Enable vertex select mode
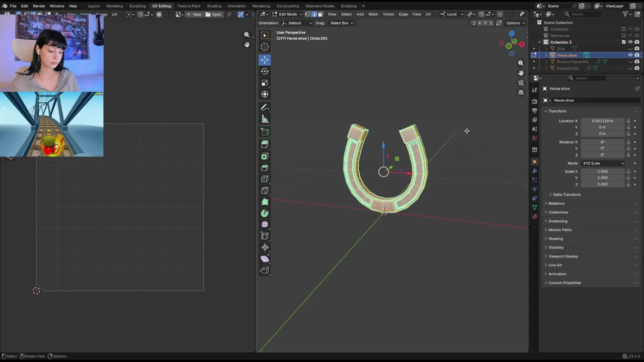The image size is (644, 362). (307, 14)
